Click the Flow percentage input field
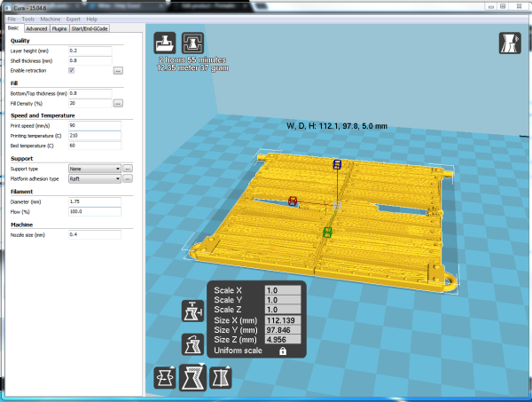 click(95, 211)
